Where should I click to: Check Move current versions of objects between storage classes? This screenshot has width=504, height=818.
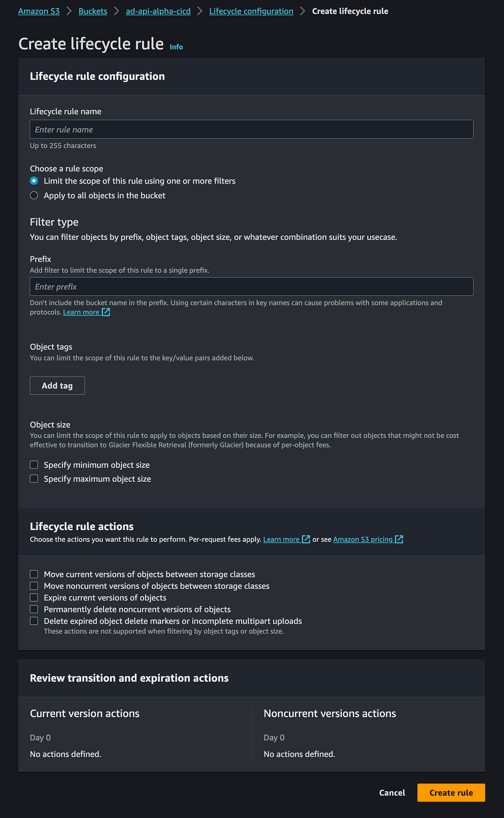pyautogui.click(x=34, y=574)
